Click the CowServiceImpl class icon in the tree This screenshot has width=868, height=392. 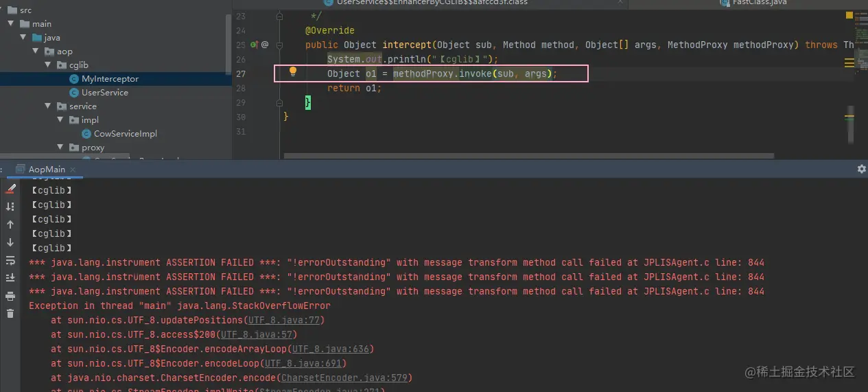tap(86, 134)
